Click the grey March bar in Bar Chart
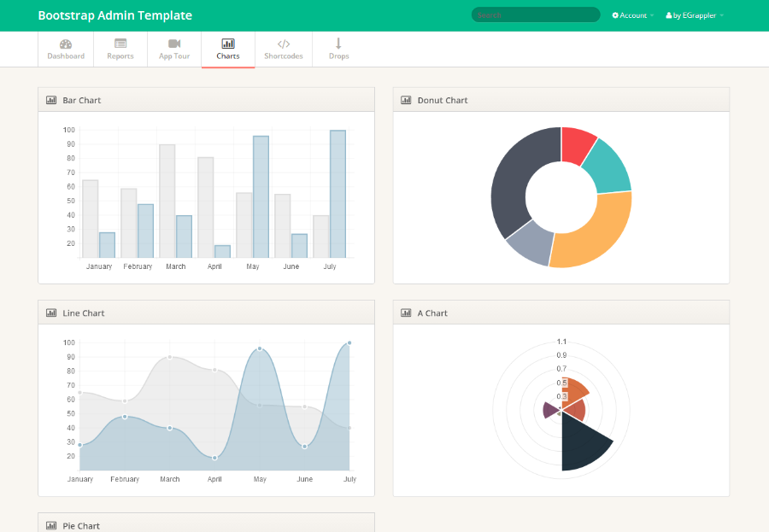The width and height of the screenshot is (769, 532). click(x=167, y=201)
